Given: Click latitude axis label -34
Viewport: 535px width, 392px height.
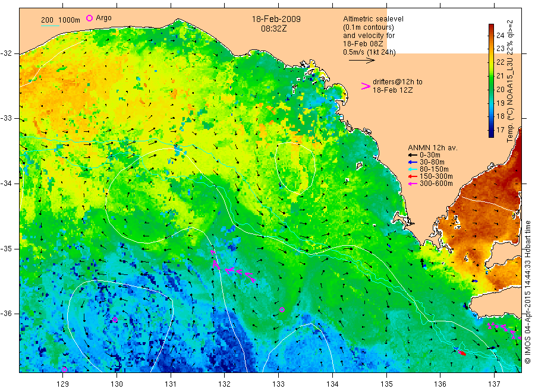Looking at the screenshot, I should pyautogui.click(x=6, y=184).
